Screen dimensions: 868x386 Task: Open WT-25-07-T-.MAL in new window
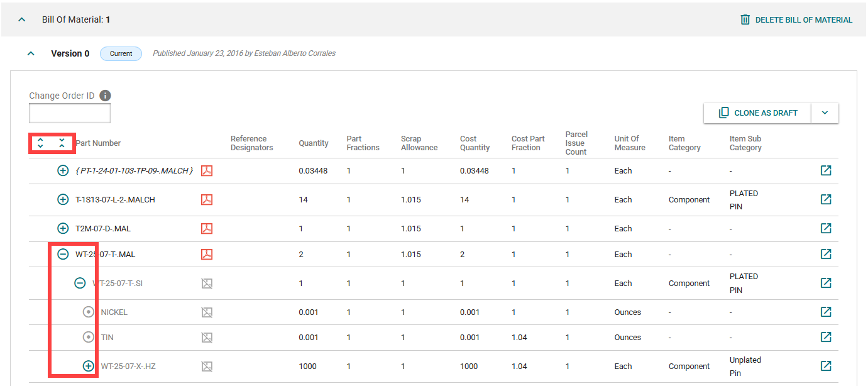826,255
